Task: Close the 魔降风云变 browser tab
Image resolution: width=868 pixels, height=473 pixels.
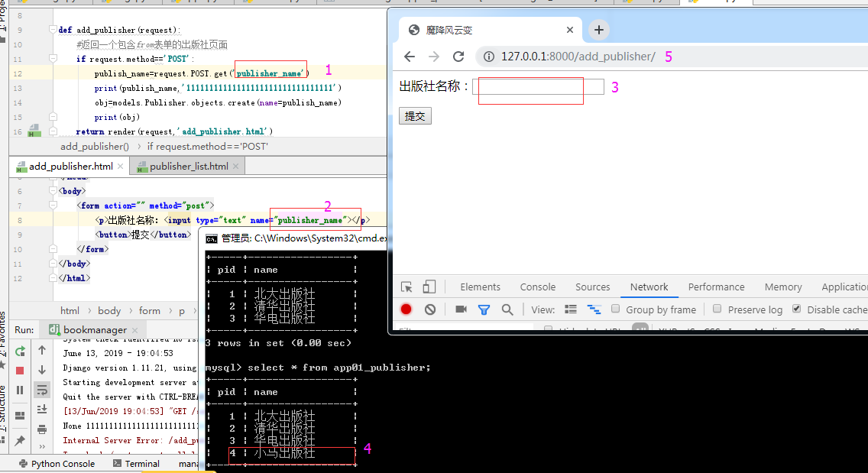Action: (x=570, y=30)
